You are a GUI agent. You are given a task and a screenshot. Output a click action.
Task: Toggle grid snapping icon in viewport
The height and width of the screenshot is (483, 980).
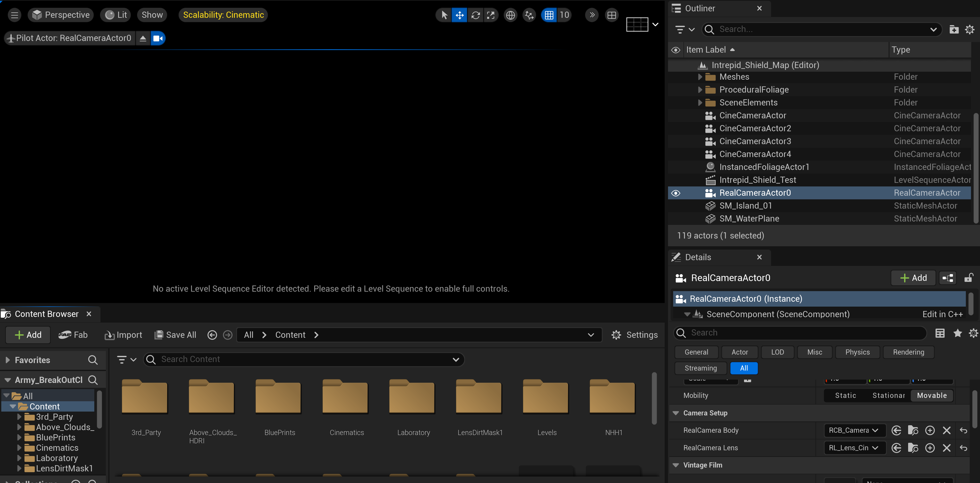(x=549, y=15)
